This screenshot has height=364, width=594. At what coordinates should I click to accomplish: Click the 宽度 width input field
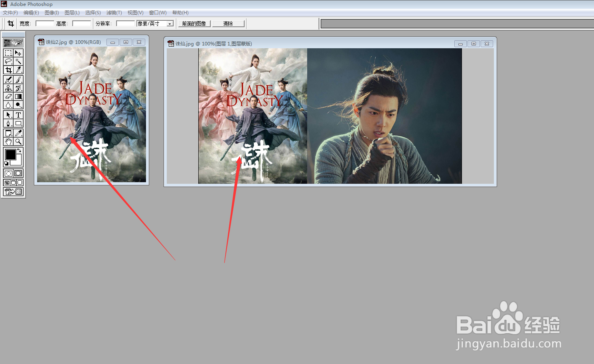[45, 24]
